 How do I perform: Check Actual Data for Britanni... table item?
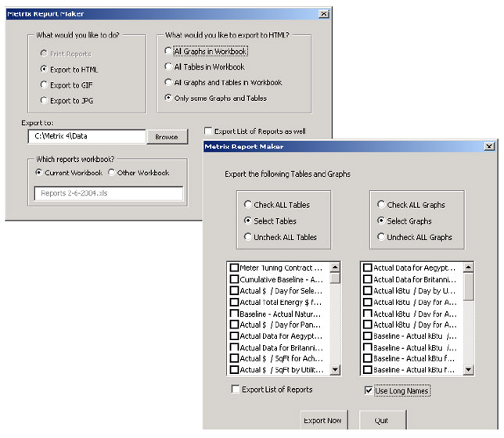[x=235, y=348]
